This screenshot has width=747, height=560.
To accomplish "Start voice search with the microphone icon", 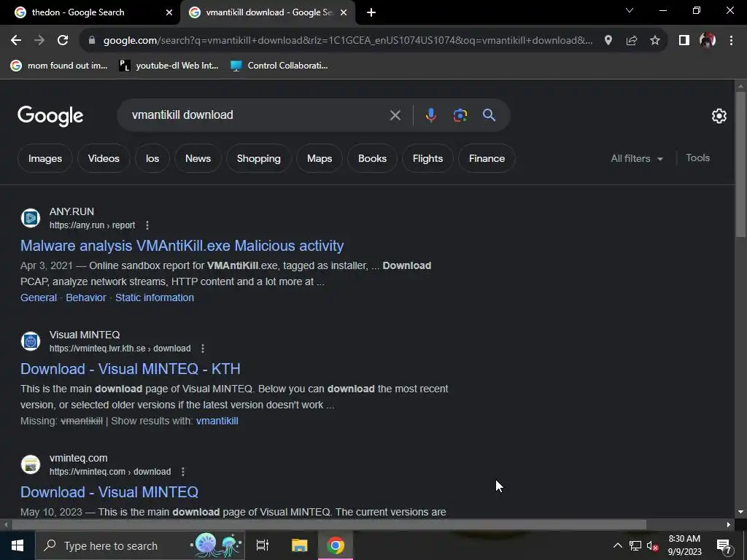I will coord(430,115).
